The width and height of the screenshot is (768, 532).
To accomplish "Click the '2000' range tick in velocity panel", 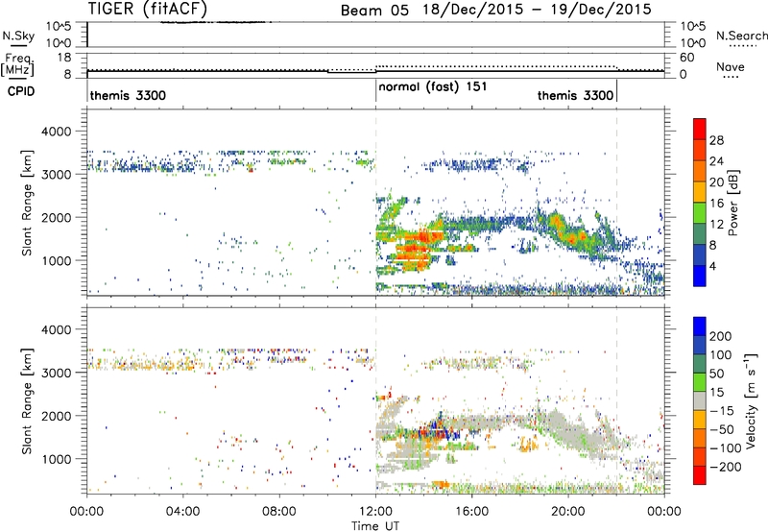I will tap(56, 416).
